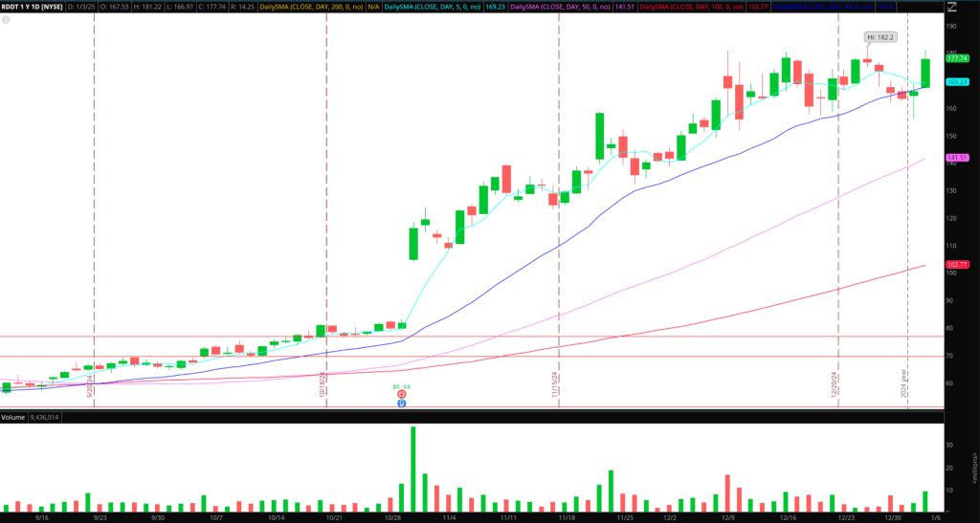
Task: Click the 12/20/24 expiration date marker line
Action: pos(838,239)
